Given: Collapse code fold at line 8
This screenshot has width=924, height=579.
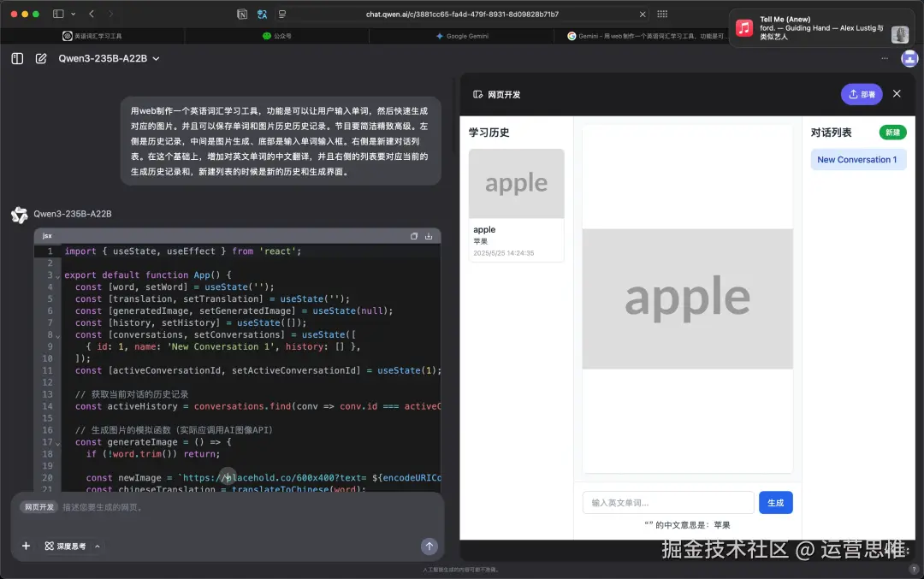Looking at the screenshot, I should [58, 336].
